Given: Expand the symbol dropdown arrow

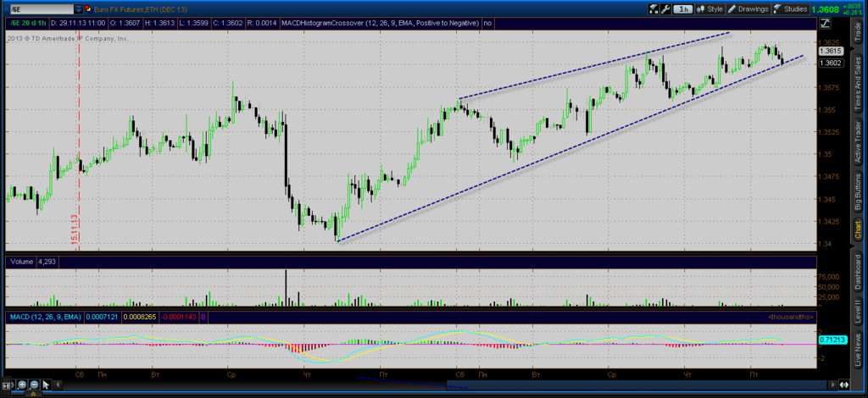Looking at the screenshot, I should [x=78, y=8].
